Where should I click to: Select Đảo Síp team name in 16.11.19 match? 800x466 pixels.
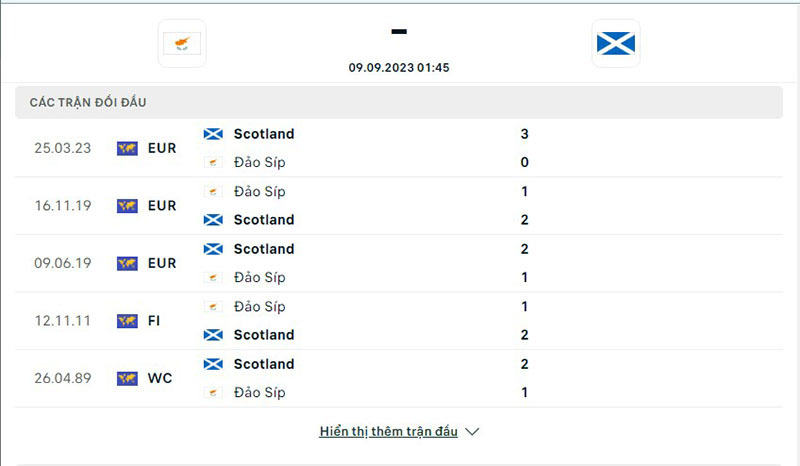(x=259, y=191)
